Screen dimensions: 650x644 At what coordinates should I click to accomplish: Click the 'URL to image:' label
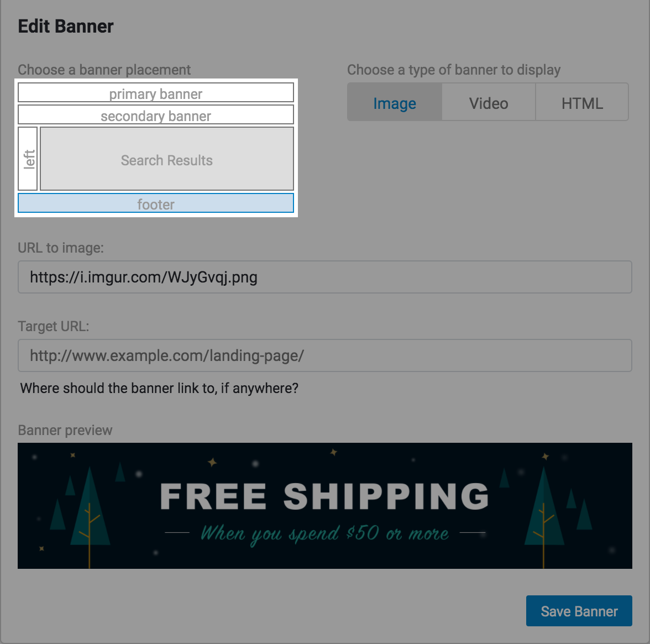61,248
